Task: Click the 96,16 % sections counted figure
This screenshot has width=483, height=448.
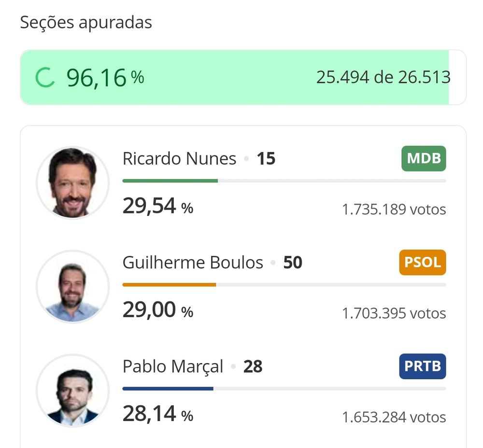Action: (105, 77)
